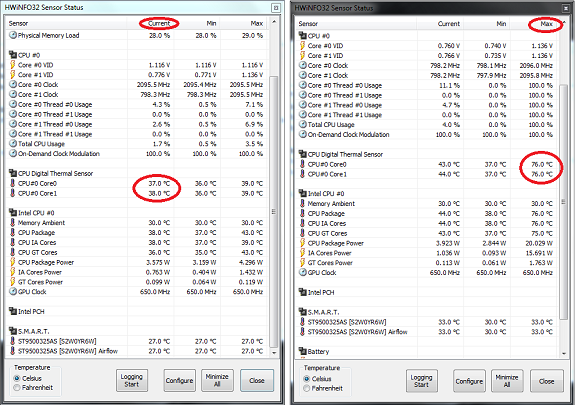Select Fahrenheit radio button in right window
The height and width of the screenshot is (405, 575).
[307, 388]
